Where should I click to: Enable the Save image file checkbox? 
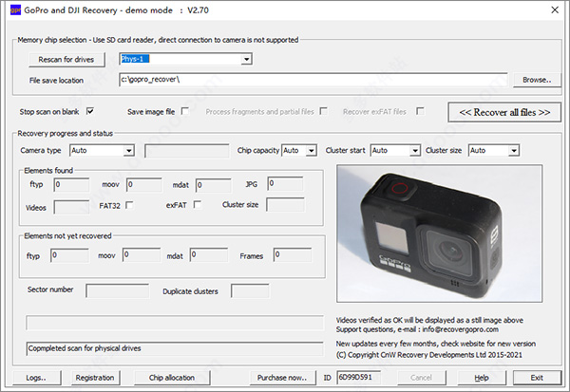point(185,112)
